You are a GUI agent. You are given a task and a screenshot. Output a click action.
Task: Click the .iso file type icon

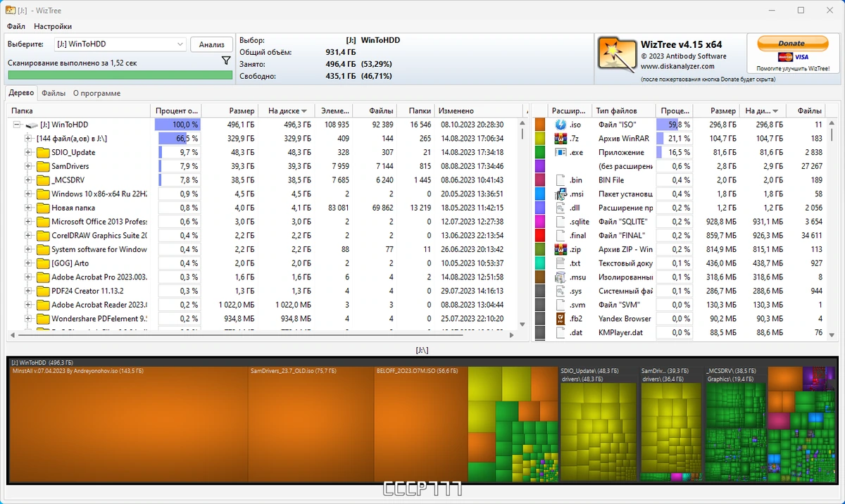561,125
